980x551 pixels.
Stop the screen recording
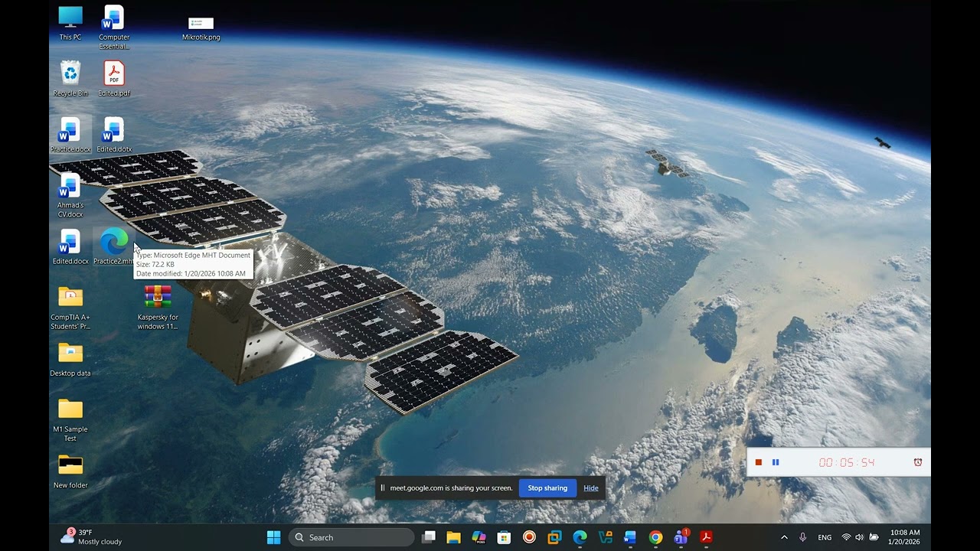click(759, 462)
